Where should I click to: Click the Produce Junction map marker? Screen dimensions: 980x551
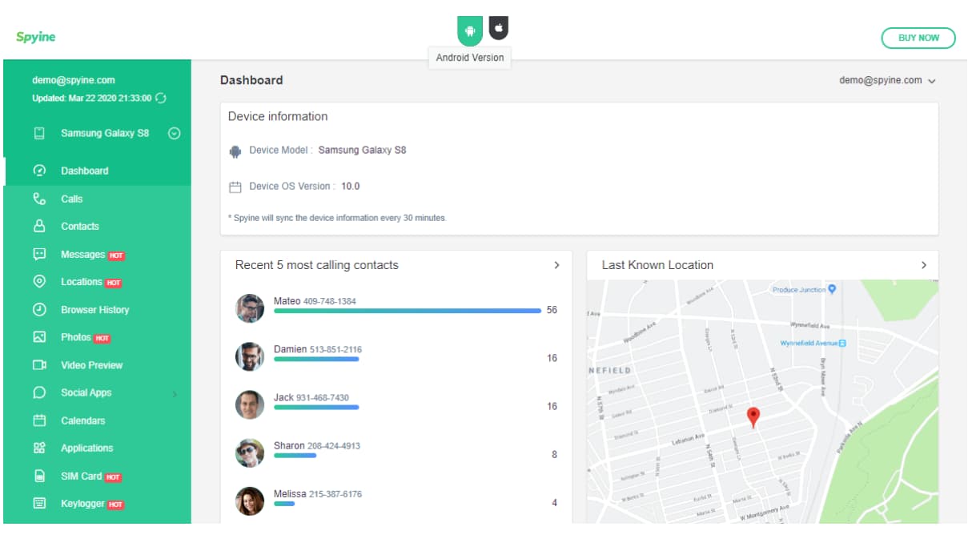click(x=833, y=289)
